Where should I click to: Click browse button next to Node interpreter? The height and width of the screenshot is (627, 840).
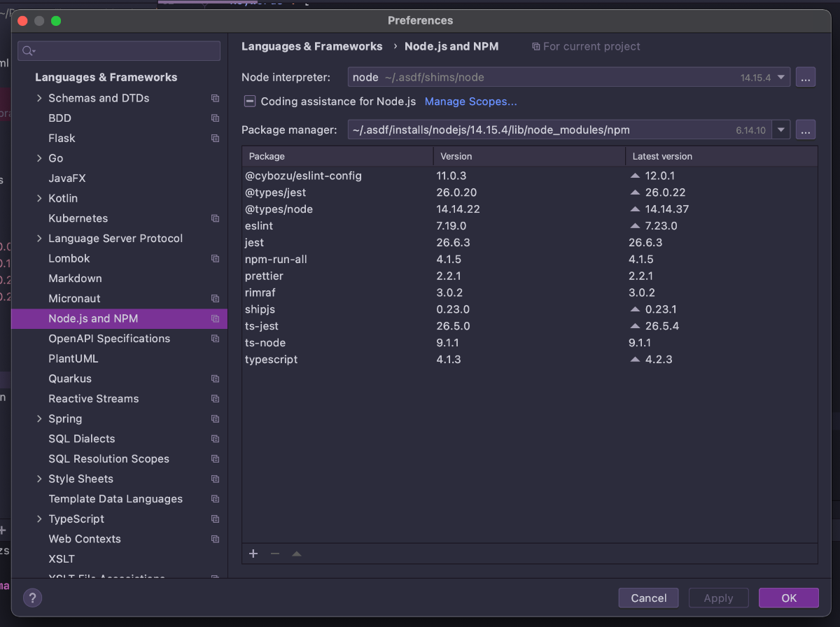[x=806, y=77]
